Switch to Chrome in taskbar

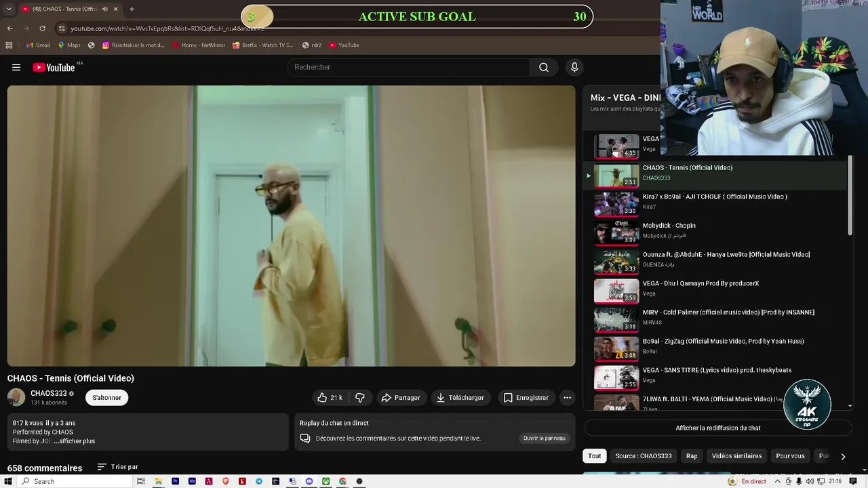[x=342, y=481]
